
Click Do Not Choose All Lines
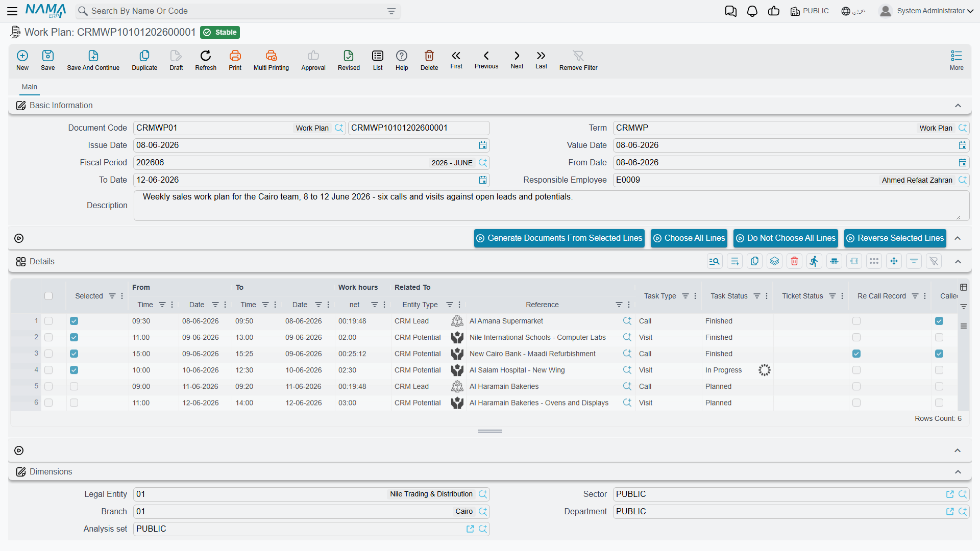(x=786, y=238)
